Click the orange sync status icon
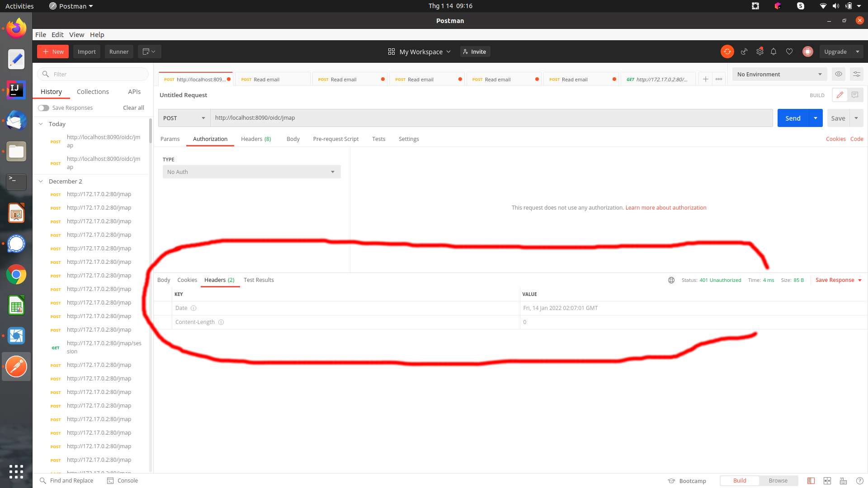Viewport: 868px width, 488px height. tap(727, 52)
